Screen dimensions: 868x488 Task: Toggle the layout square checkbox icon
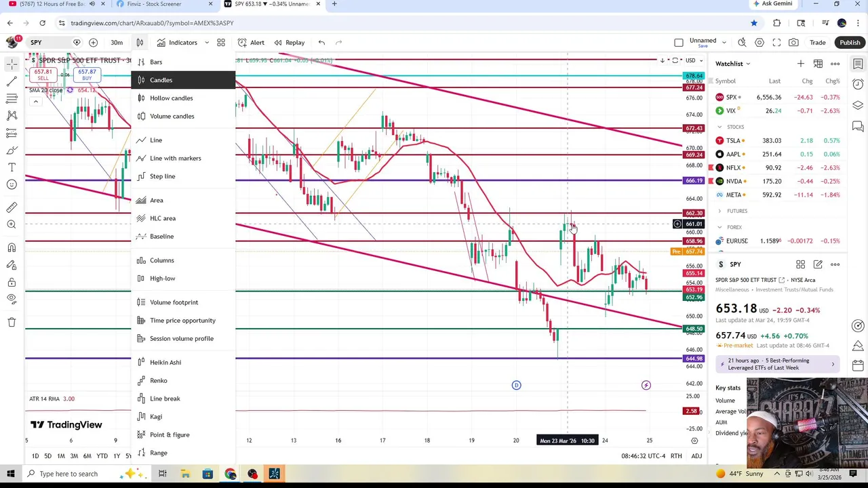(679, 43)
